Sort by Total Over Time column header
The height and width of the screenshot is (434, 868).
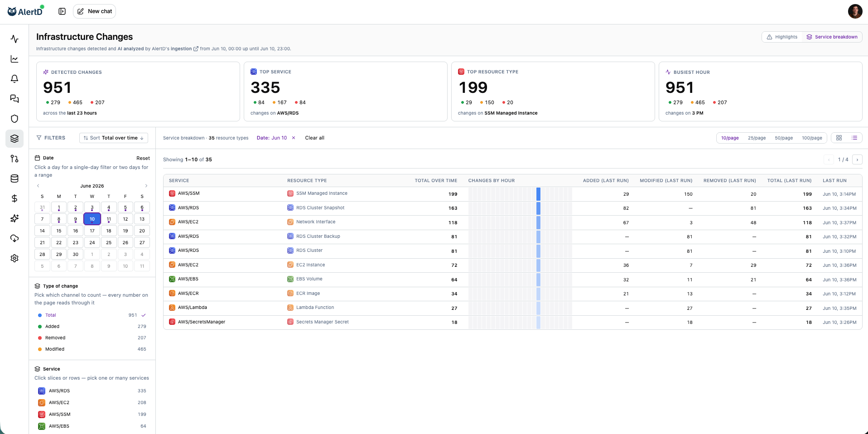coord(436,181)
